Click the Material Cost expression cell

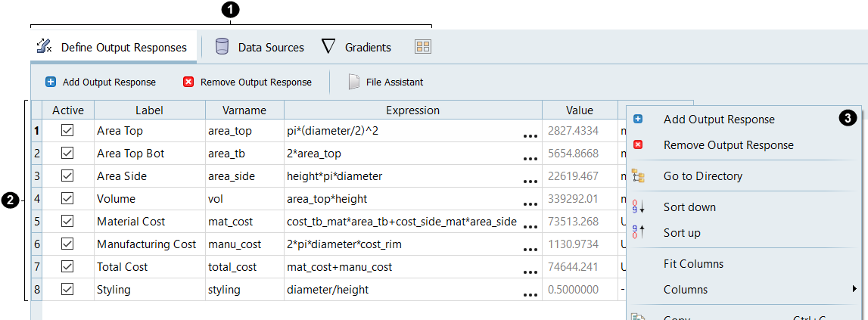tap(401, 222)
